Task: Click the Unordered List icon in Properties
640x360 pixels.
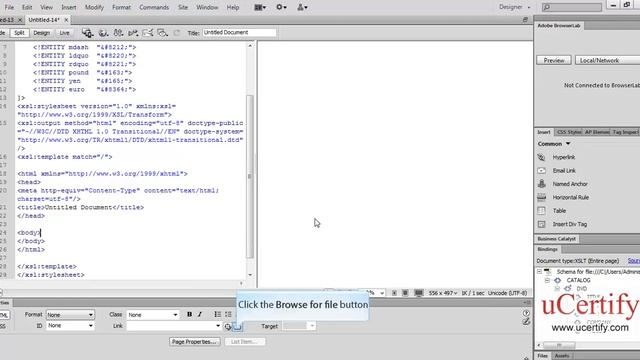Action: [x=218, y=314]
